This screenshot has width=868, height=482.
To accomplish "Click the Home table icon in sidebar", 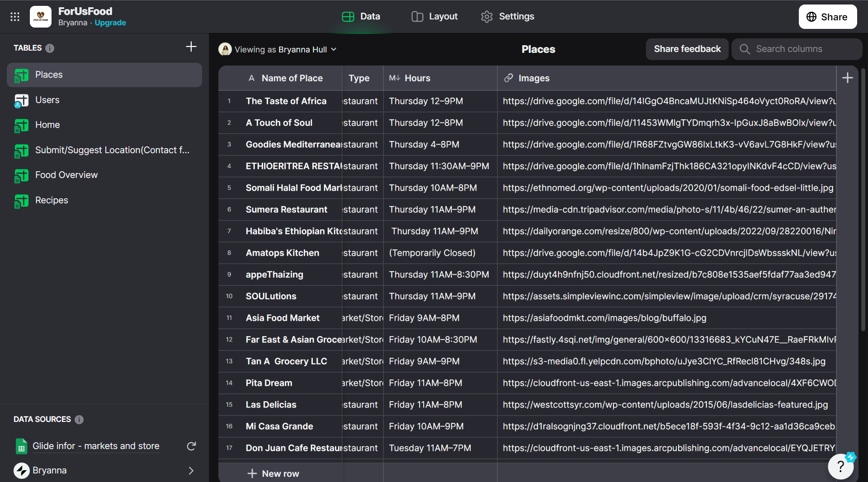I will 21,125.
